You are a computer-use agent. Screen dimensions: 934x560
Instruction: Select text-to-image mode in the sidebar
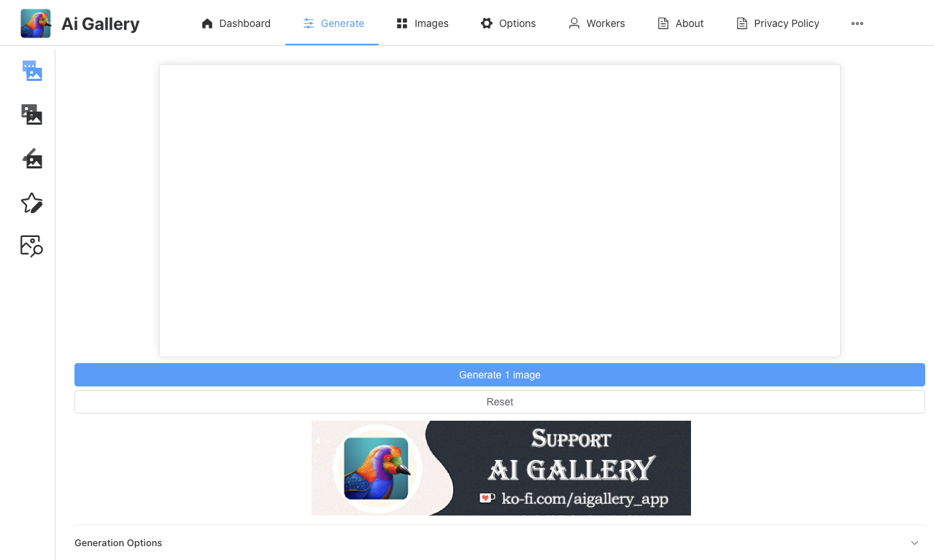(x=32, y=71)
